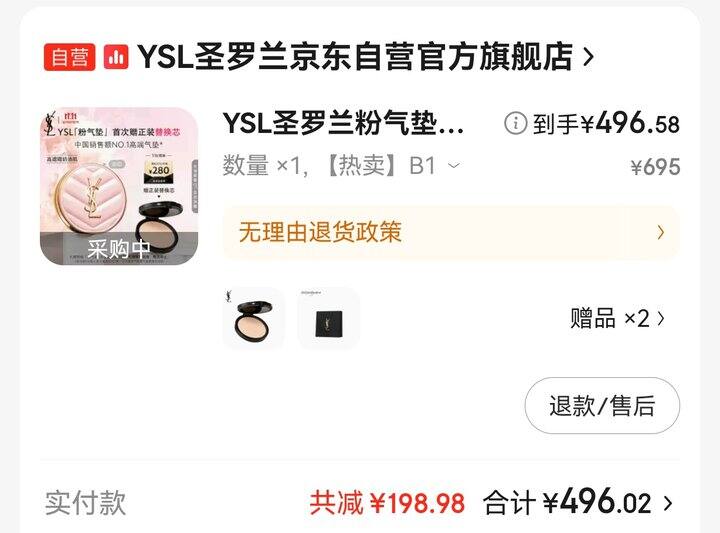Open the YSL圣罗兰粉气垫 product title

343,123
